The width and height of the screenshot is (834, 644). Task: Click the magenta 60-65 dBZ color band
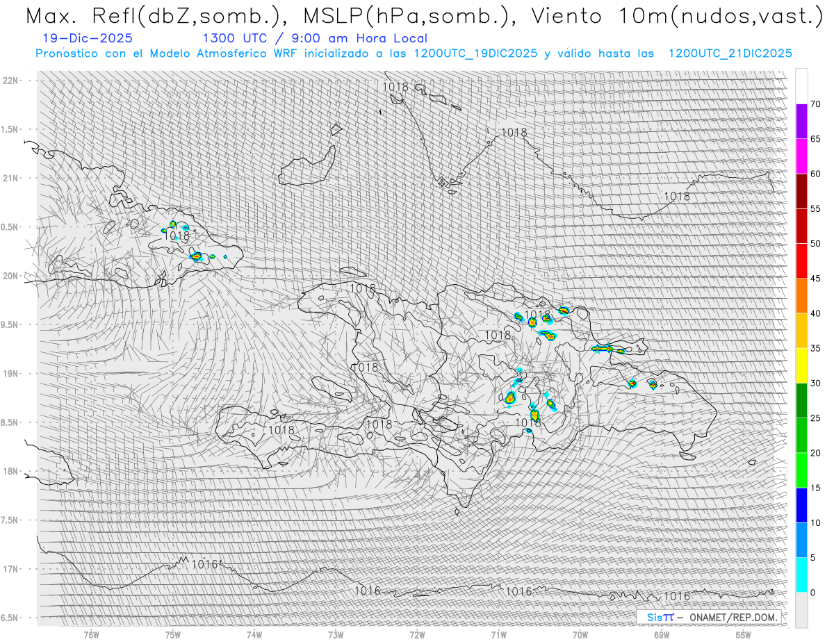click(x=801, y=156)
